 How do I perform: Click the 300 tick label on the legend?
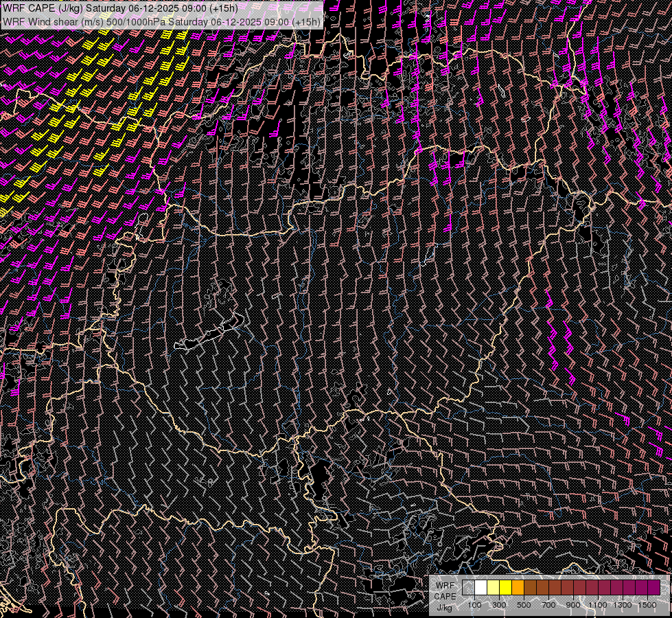499,605
